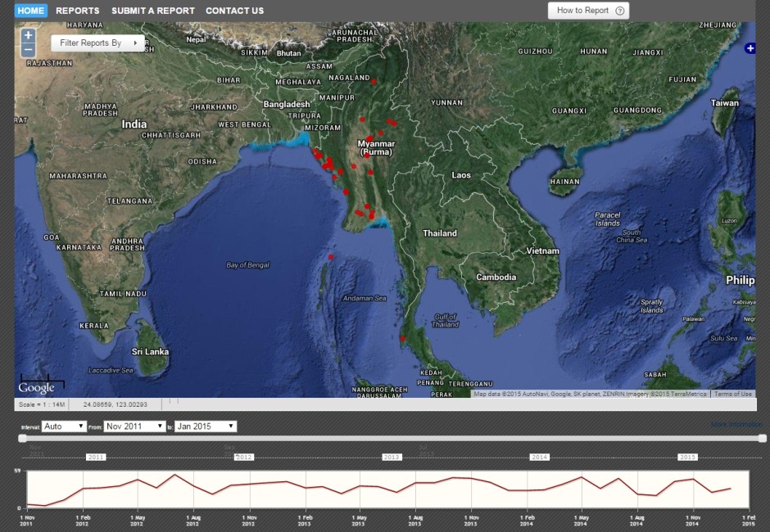Open the Contact Us page

(234, 11)
